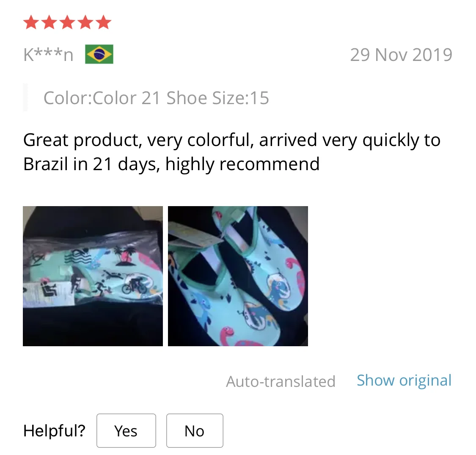Mark review as not helpful with No
The width and height of the screenshot is (476, 455).
195,431
